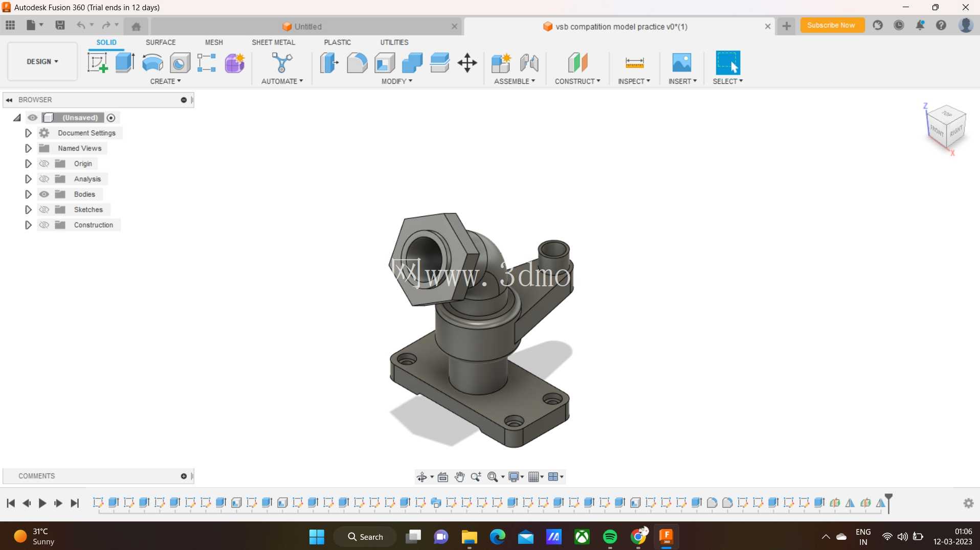Click the ViewCube TOP face
The height and width of the screenshot is (550, 980).
pyautogui.click(x=947, y=113)
